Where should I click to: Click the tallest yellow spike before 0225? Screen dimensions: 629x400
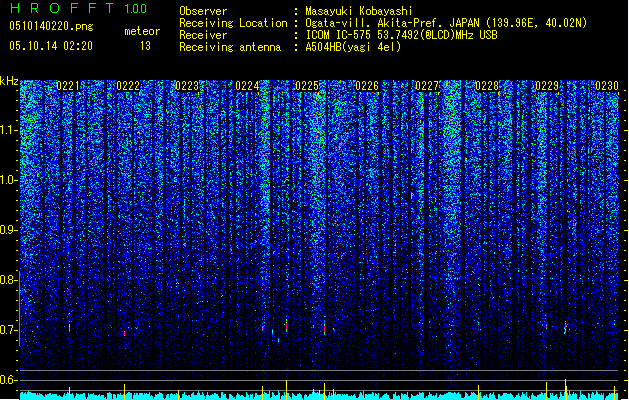(286, 390)
